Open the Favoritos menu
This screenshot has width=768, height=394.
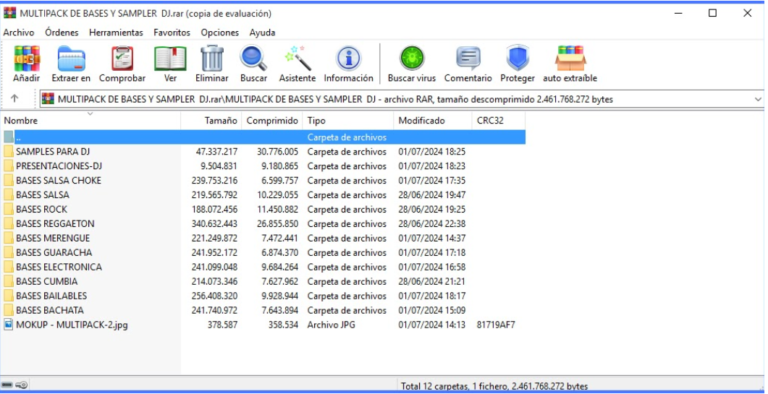coord(172,33)
